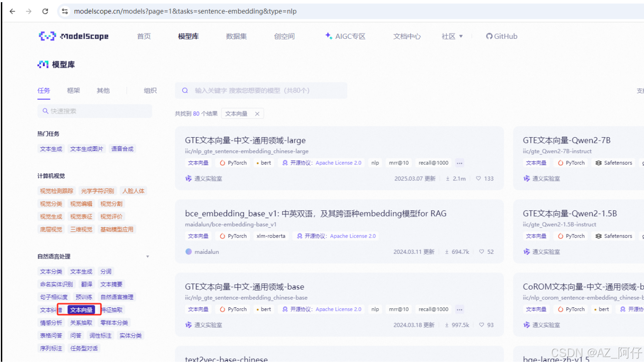Viewport: 644px width, 364px height.
Task: Click the magnifier icon in the model keyword search
Action: click(x=185, y=91)
